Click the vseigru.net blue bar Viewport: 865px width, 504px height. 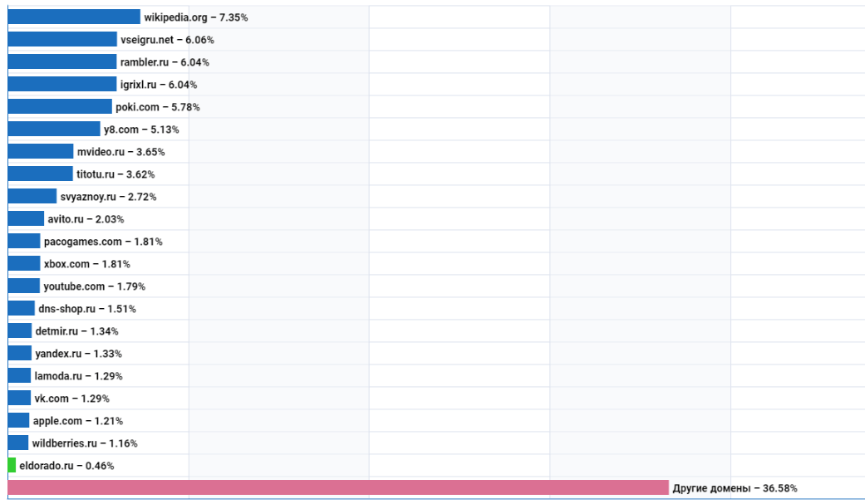click(x=62, y=39)
